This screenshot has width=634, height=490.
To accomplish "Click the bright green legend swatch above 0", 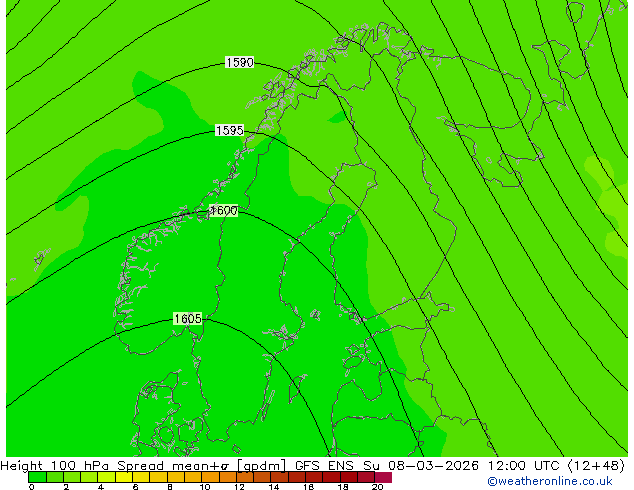I will (37, 477).
